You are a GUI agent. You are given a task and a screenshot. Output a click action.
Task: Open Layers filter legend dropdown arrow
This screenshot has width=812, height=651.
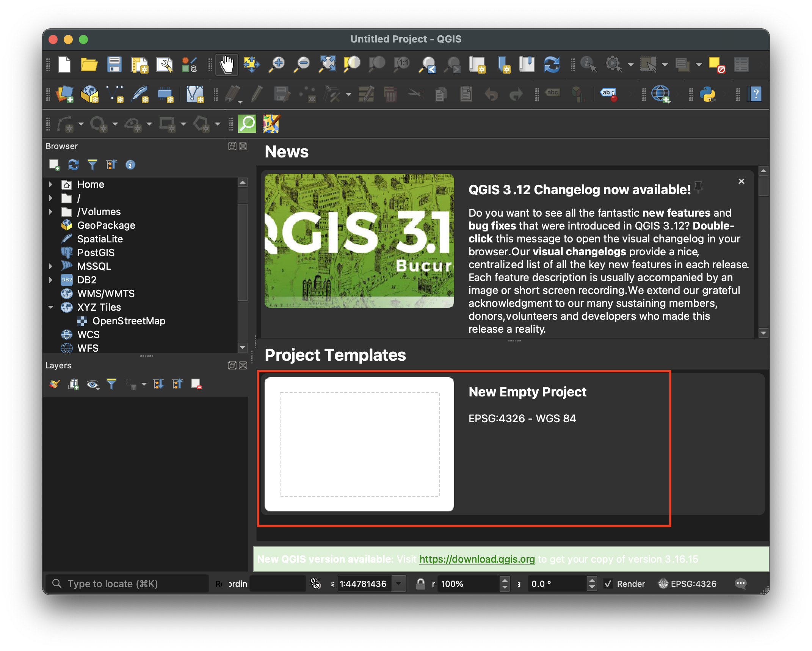144,384
